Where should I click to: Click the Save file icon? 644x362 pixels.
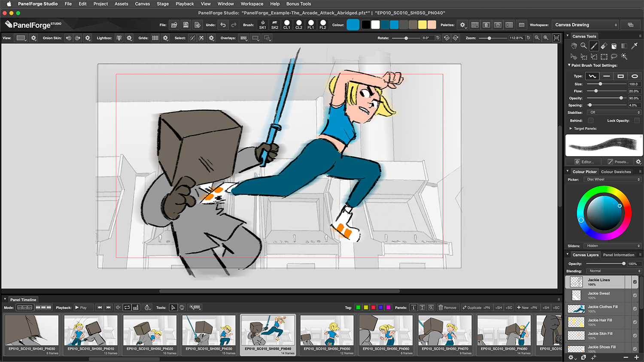click(185, 25)
